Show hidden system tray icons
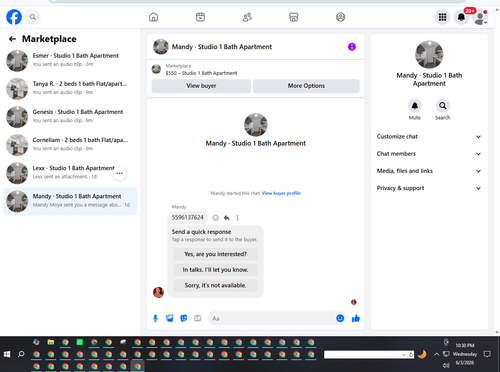The width and height of the screenshot is (500, 372). (x=436, y=354)
